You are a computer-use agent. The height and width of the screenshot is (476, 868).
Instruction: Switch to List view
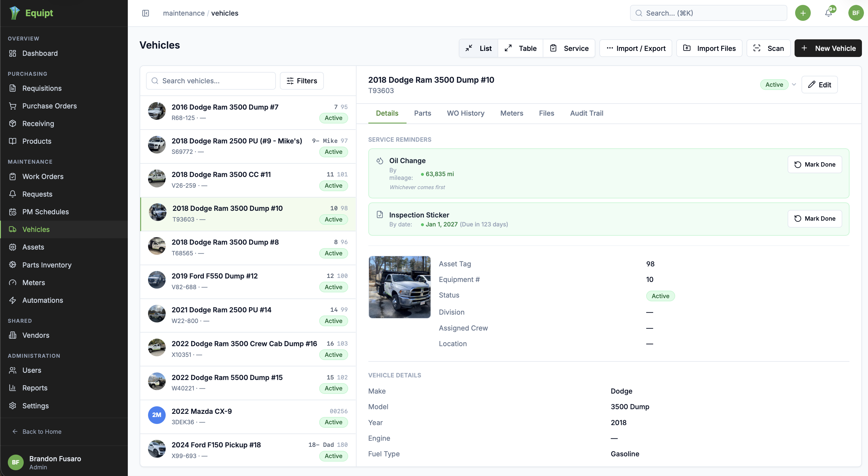(479, 48)
